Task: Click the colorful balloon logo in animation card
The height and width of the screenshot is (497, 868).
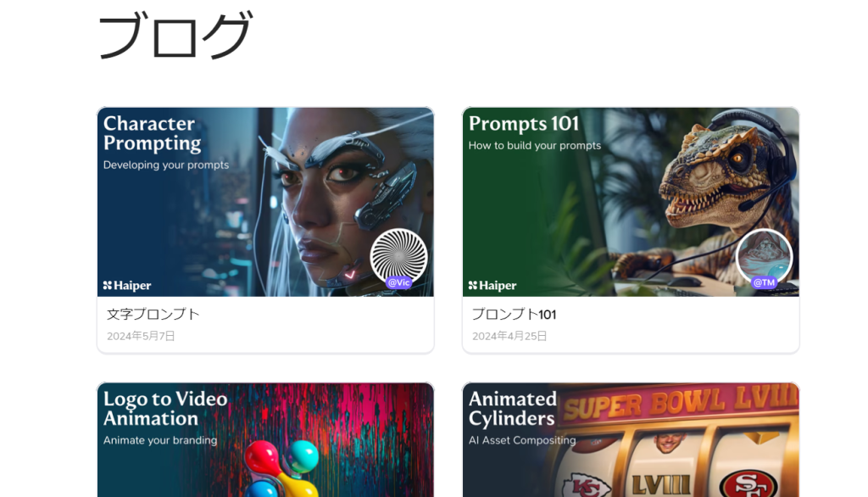Action: (x=281, y=469)
